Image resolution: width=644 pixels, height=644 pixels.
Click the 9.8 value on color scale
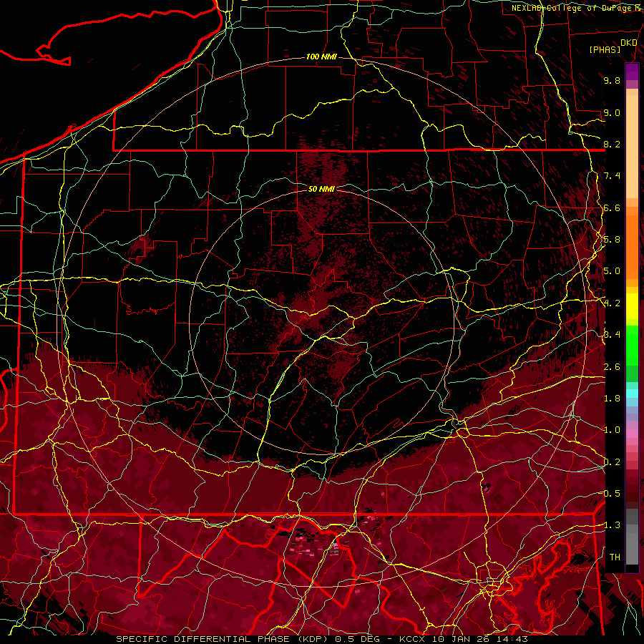612,80
